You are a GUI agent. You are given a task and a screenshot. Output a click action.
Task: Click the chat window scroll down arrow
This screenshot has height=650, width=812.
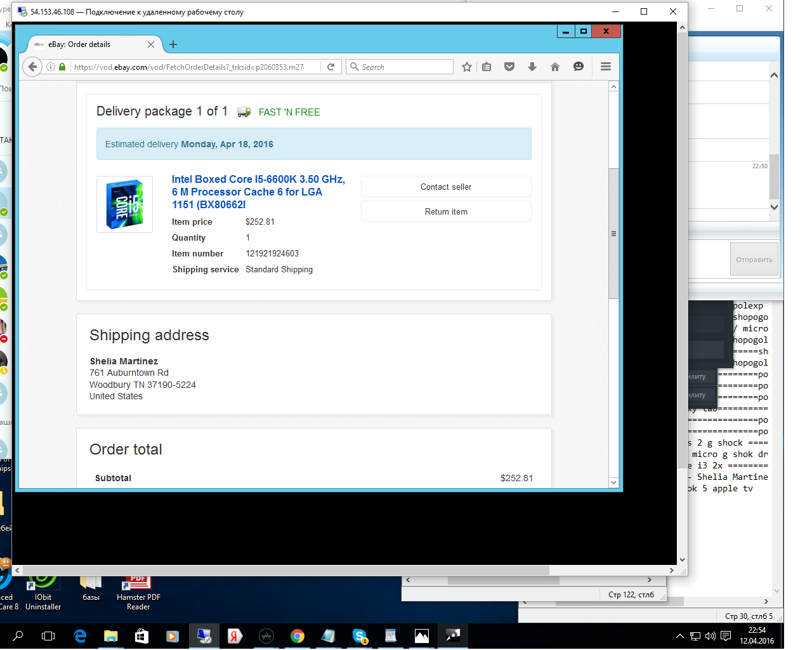(x=774, y=207)
